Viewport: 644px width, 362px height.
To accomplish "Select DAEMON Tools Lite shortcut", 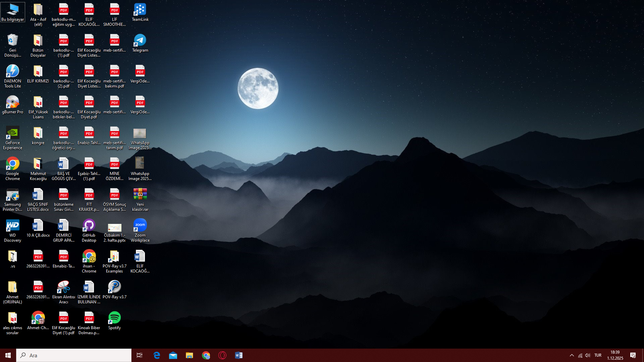I will click(12, 72).
